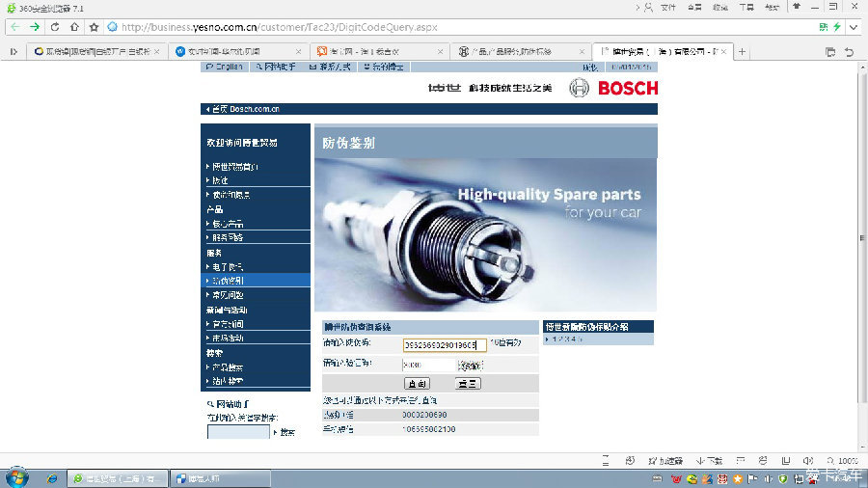The image size is (868, 488).
Task: Go to Bosch.com.cn home link
Action: click(x=243, y=109)
